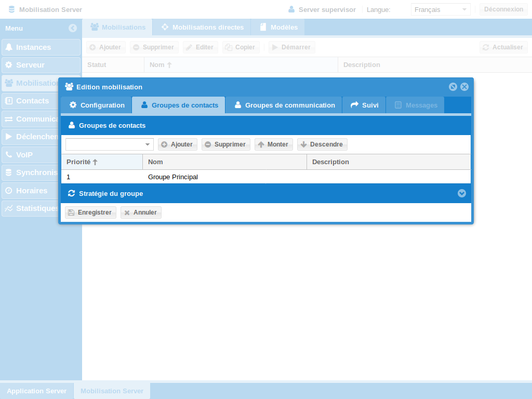Click the Actualiser refresh icon in the background toolbar
Screen dimensions: 532x399
click(x=486, y=47)
